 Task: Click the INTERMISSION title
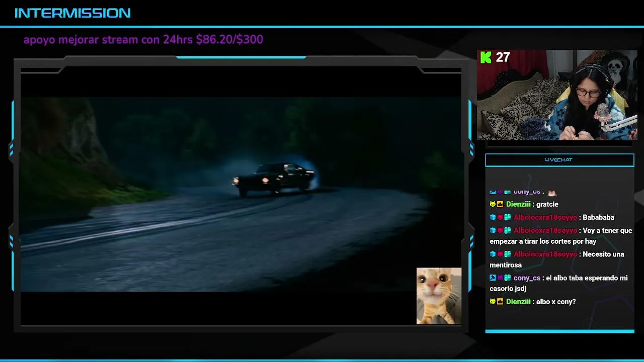[72, 13]
